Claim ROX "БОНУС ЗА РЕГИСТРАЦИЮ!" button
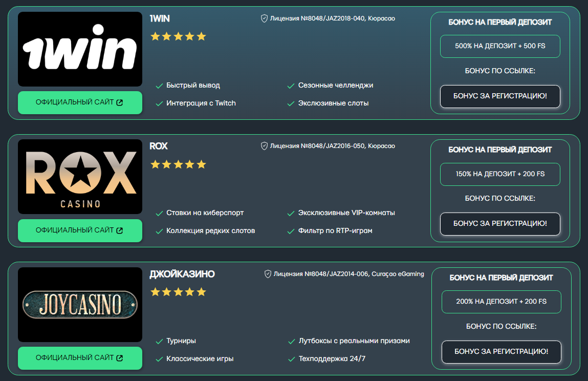This screenshot has width=588, height=381. tap(500, 224)
